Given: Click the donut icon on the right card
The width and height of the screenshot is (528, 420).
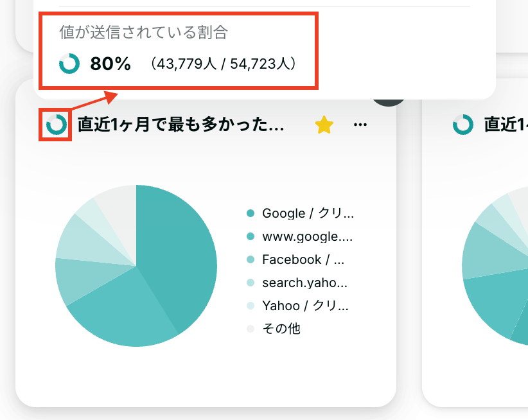Looking at the screenshot, I should [x=463, y=125].
